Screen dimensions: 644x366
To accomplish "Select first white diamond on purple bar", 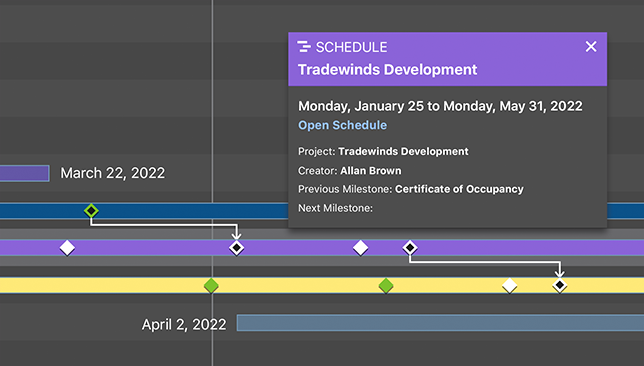I will pyautogui.click(x=67, y=248).
